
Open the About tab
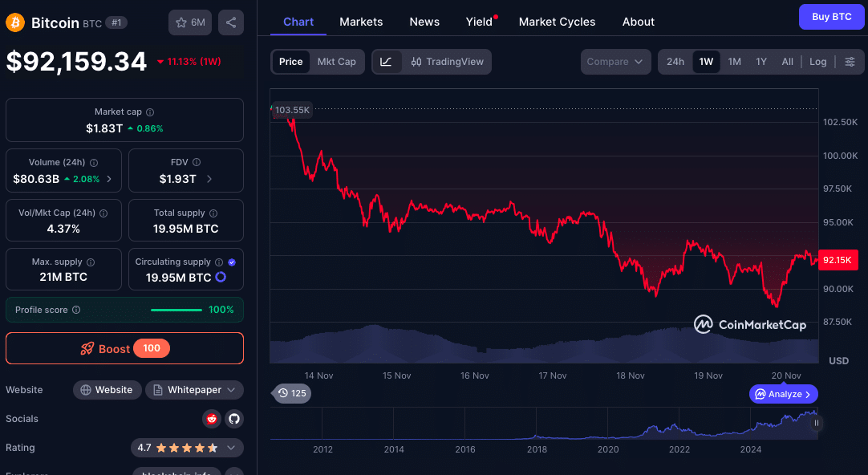[x=639, y=22]
